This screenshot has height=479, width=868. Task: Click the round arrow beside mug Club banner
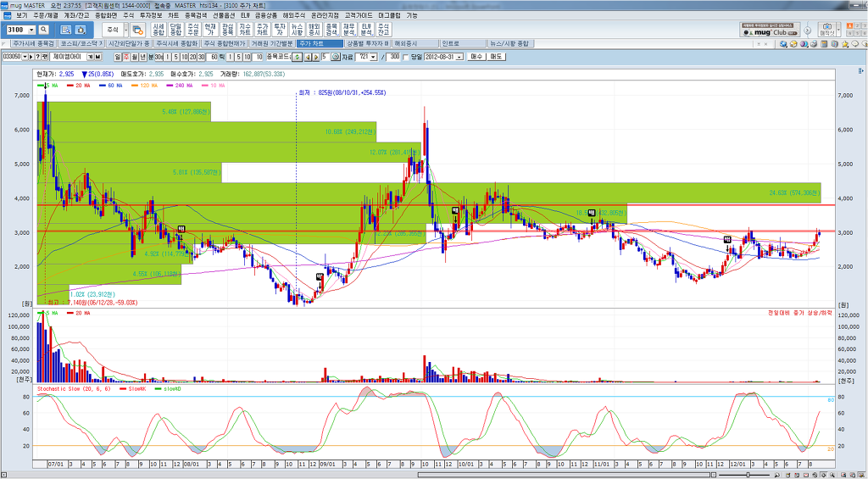(807, 30)
